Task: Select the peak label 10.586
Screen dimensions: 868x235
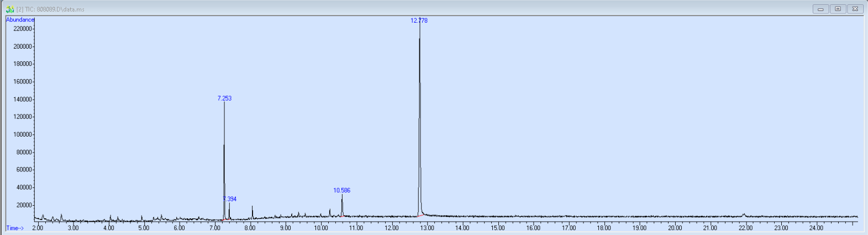Action: coord(341,190)
